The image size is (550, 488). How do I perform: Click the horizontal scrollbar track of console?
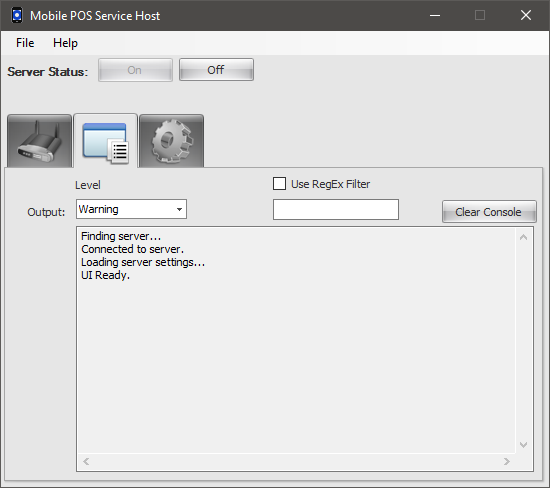pyautogui.click(x=296, y=461)
